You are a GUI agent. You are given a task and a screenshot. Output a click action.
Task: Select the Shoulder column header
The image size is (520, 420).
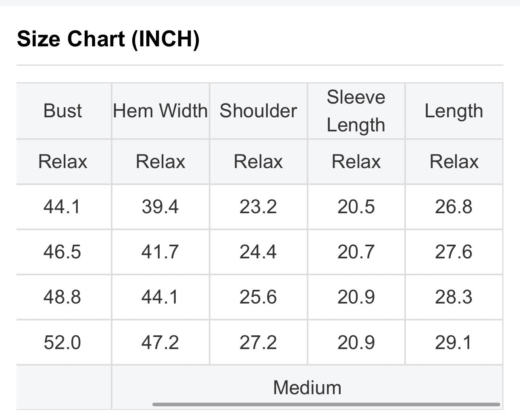pos(258,111)
